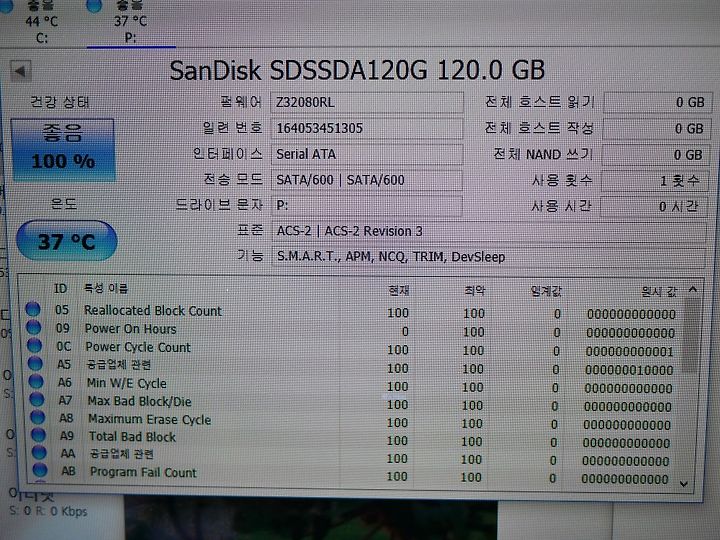
Task: Click the transfer mode SATA/600 field
Action: pos(366,180)
